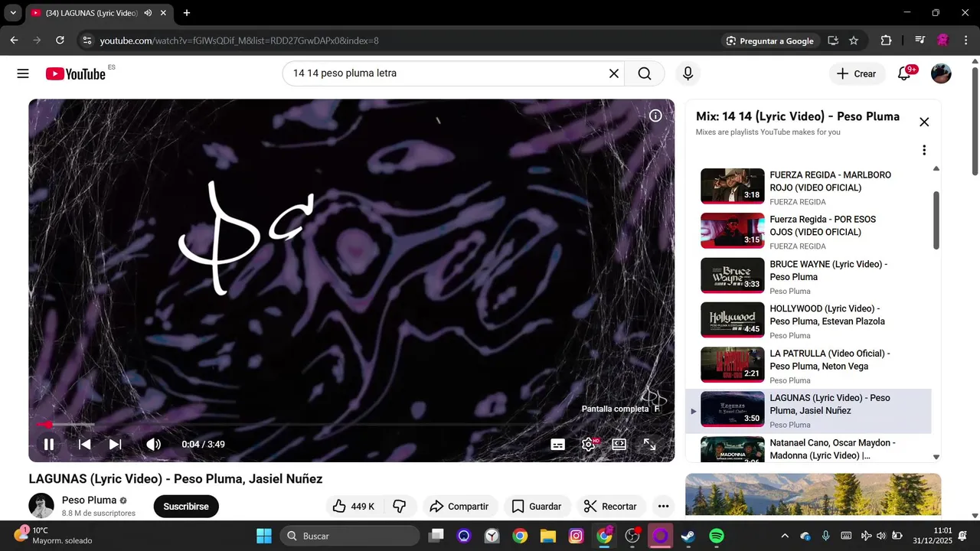Dislike the LAGUNAS video

click(x=400, y=507)
